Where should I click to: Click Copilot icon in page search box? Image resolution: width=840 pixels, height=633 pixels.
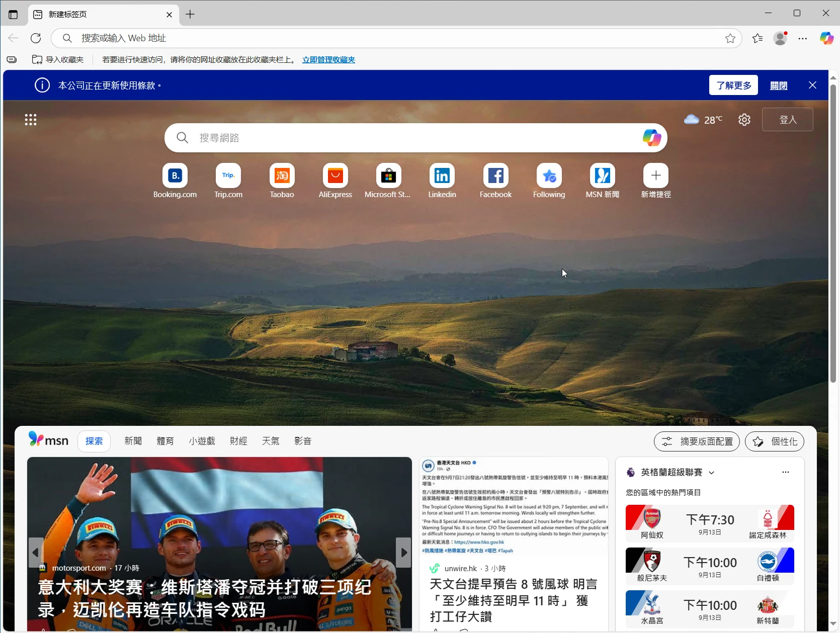(652, 138)
